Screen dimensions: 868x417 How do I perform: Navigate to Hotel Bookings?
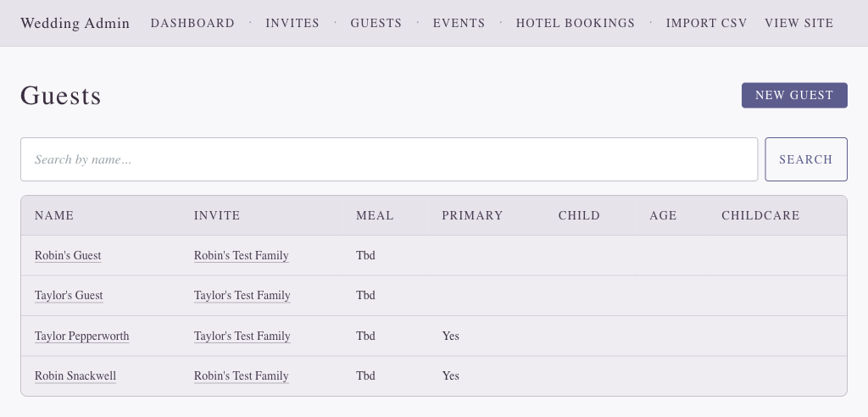pos(575,24)
